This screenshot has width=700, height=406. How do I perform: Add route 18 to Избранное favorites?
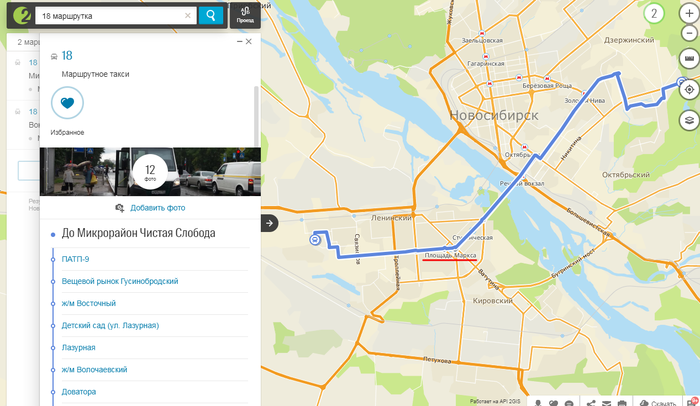point(67,103)
